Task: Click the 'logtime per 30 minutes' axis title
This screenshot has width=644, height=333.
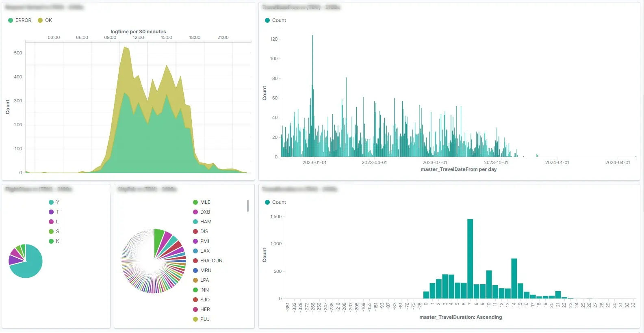Action: [x=138, y=32]
